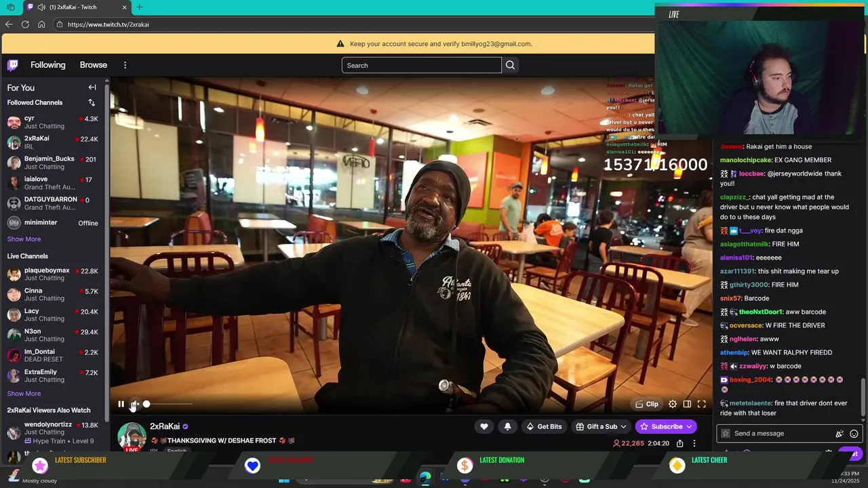Open the Subscribe dropdown button
This screenshot has height=488, width=868.
click(x=666, y=426)
